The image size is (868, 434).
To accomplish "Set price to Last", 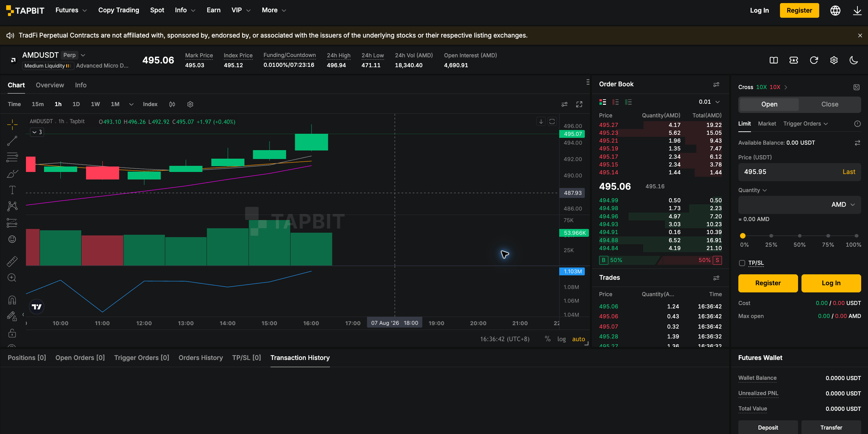I will (x=849, y=172).
